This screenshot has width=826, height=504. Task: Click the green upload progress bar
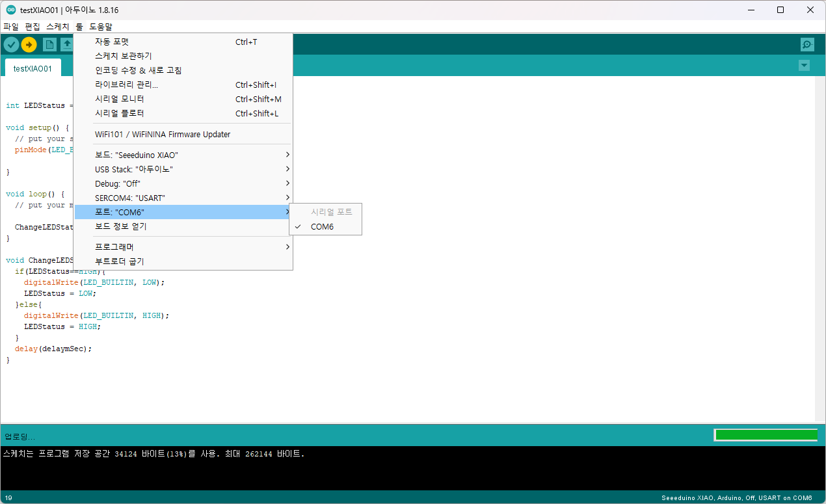(x=766, y=435)
